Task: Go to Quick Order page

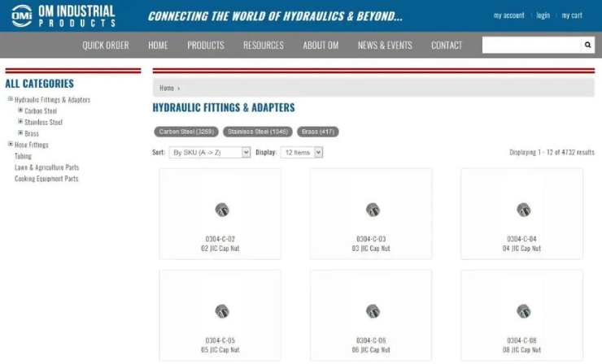Action: click(x=106, y=45)
